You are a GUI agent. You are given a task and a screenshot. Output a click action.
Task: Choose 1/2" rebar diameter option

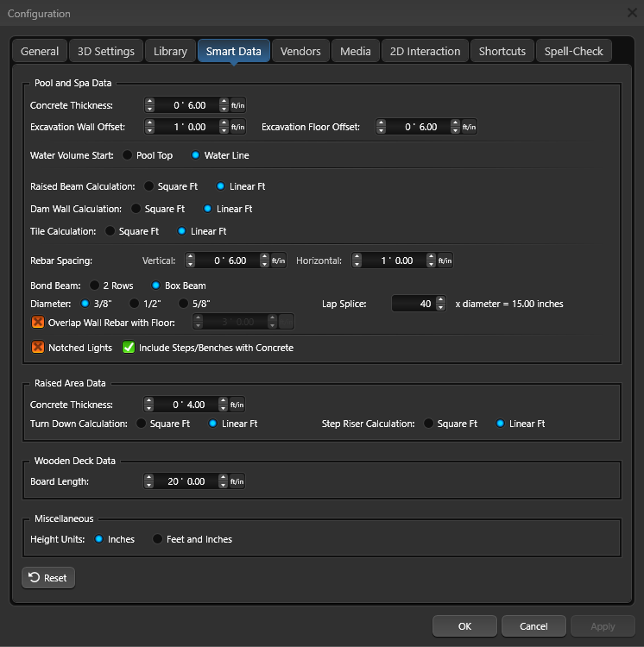[x=134, y=304]
